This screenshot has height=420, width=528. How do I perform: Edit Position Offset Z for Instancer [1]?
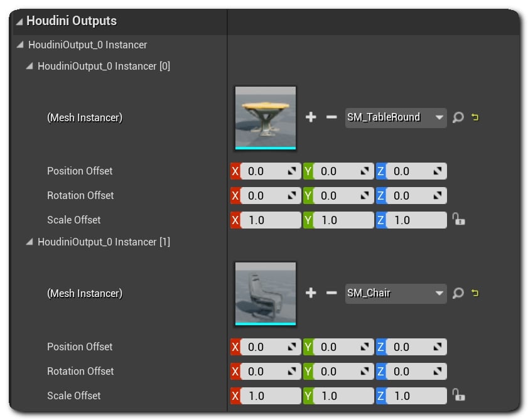click(x=416, y=347)
